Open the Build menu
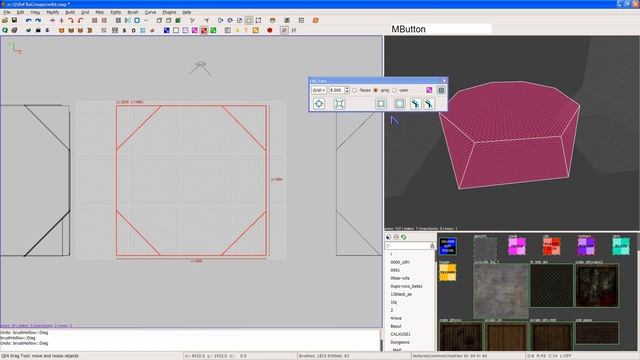The height and width of the screenshot is (360, 640). coord(70,12)
